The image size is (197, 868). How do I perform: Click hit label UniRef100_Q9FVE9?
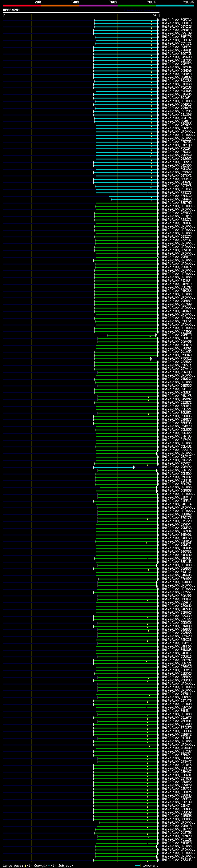pyautogui.click(x=176, y=64)
